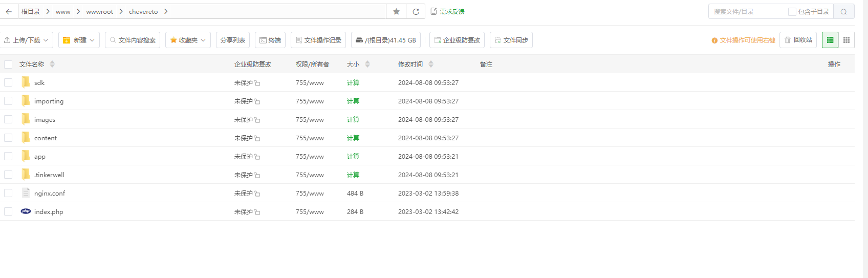The image size is (868, 278).
Task: Click the lock icon for index.php
Action: click(257, 212)
